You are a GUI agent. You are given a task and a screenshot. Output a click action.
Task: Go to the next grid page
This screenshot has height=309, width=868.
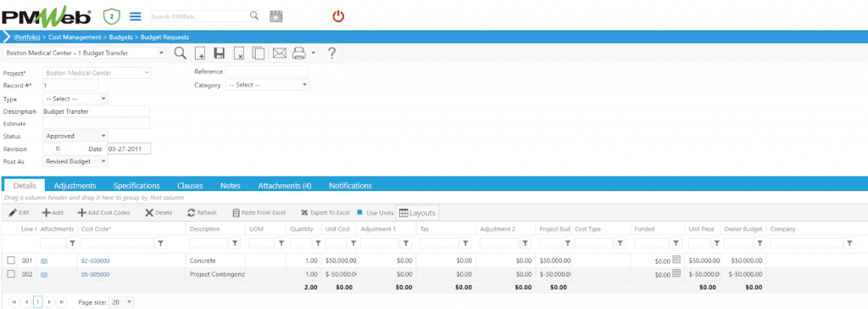click(50, 302)
